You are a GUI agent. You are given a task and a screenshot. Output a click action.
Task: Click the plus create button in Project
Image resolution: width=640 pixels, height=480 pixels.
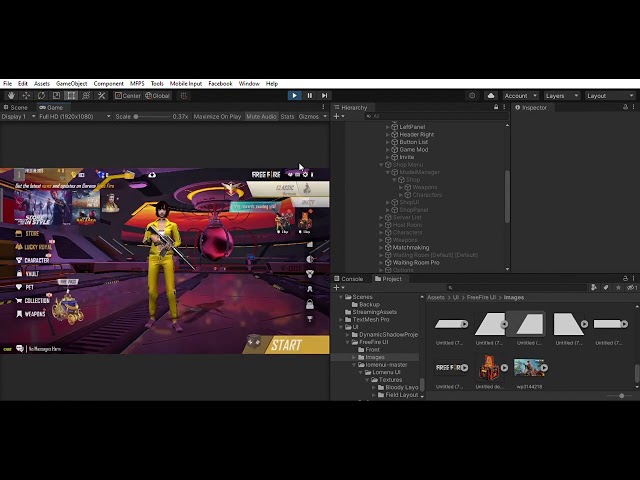(x=339, y=288)
